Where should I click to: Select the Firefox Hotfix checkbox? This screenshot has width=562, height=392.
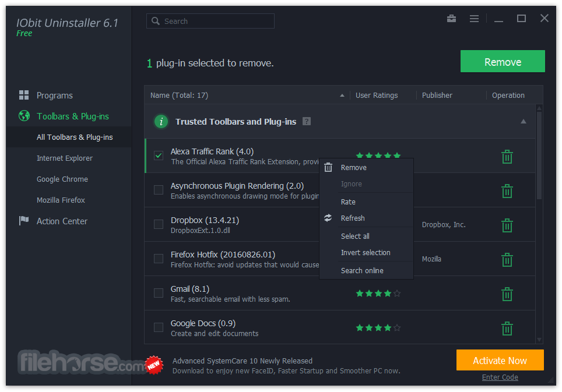(159, 259)
